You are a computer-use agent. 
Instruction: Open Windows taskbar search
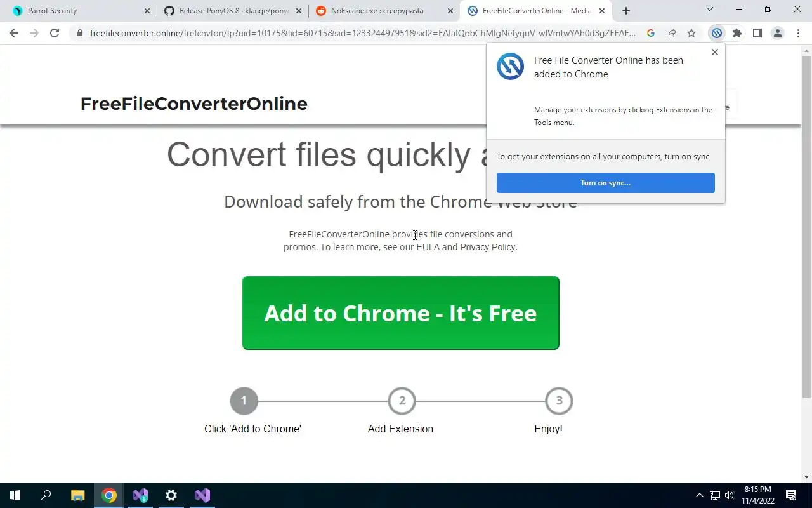(46, 495)
